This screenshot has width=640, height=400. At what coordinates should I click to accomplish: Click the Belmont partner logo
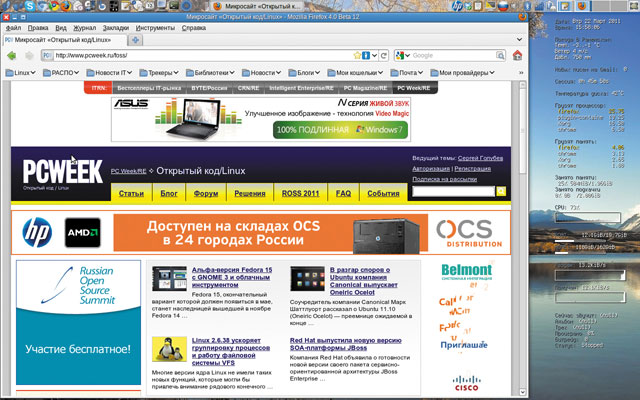point(467,271)
